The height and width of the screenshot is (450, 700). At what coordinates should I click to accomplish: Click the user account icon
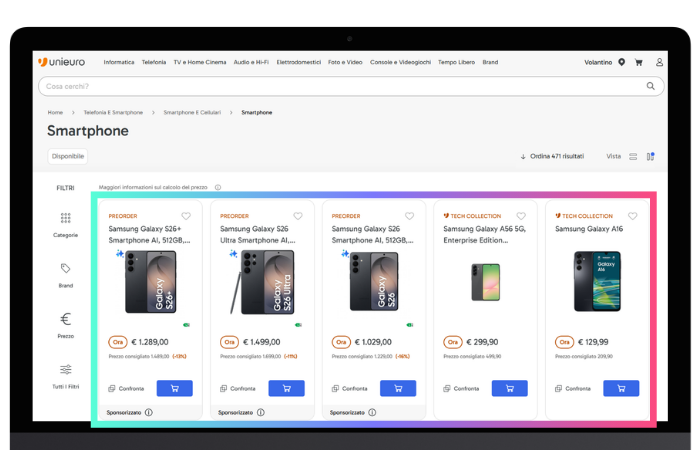tap(659, 62)
